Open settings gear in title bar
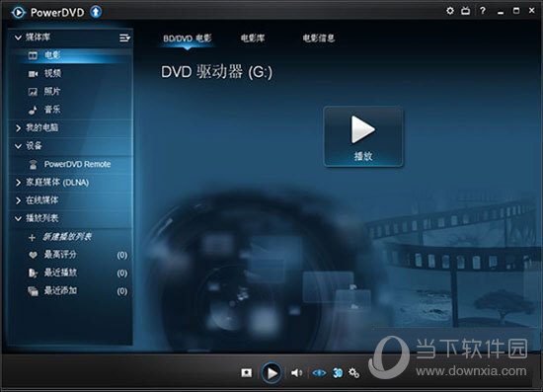Screen dimensions: 543x392 click(450, 11)
